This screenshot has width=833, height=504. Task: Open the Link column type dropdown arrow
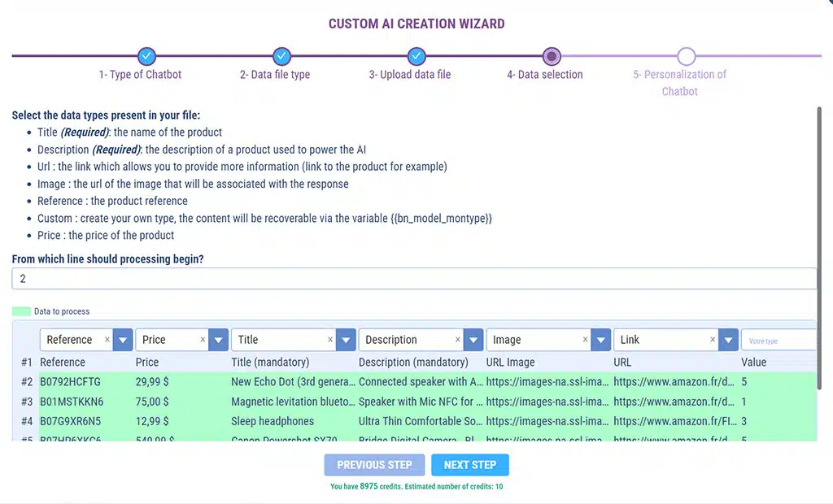coord(728,340)
